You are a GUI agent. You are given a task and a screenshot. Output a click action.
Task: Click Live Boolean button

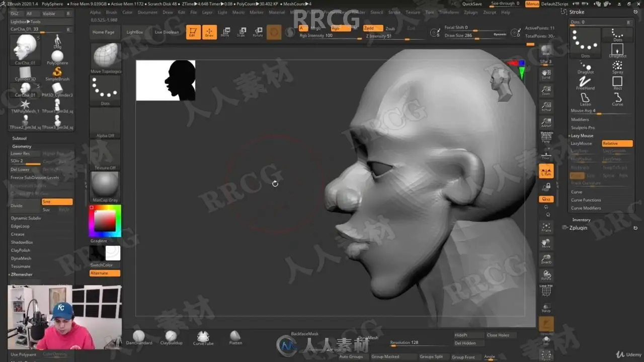[x=167, y=32]
